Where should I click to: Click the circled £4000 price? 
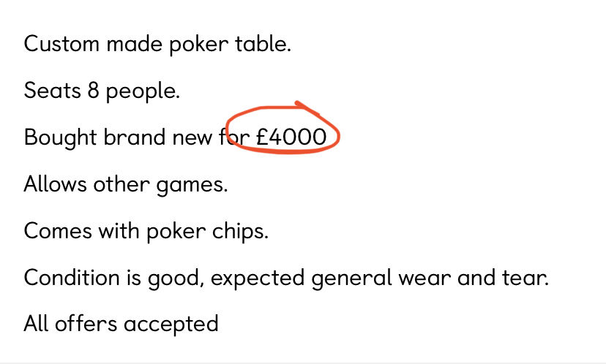[x=291, y=137]
